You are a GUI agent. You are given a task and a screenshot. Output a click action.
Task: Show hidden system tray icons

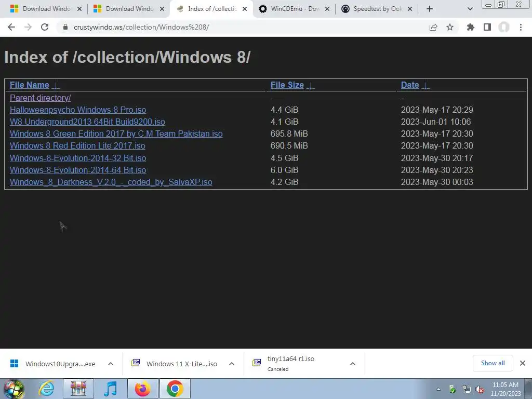(x=438, y=390)
